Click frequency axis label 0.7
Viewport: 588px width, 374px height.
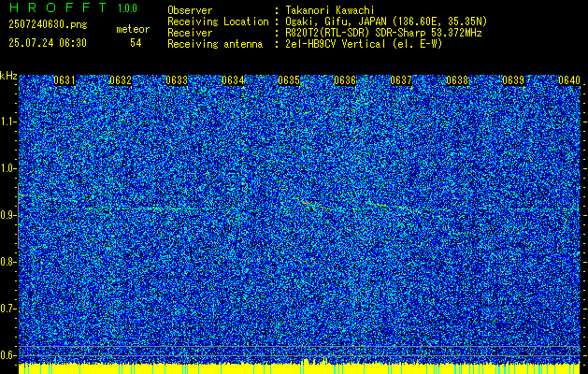pyautogui.click(x=7, y=309)
